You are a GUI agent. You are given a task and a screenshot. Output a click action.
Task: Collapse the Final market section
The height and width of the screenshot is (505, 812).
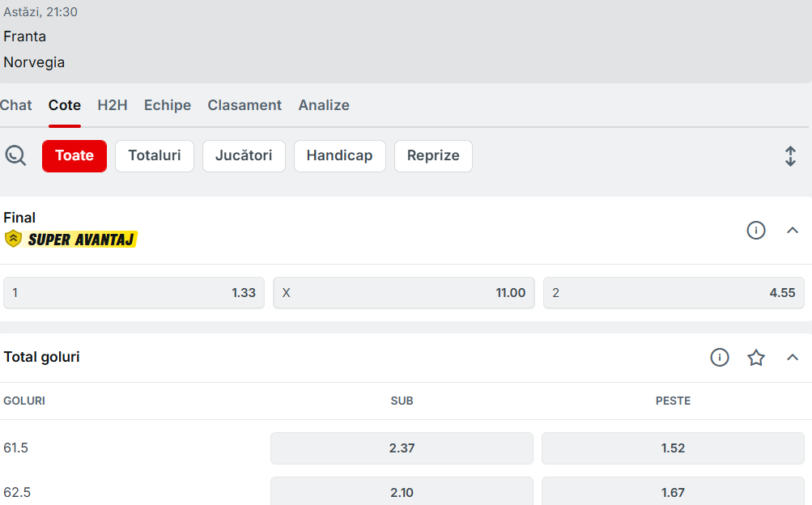(793, 231)
